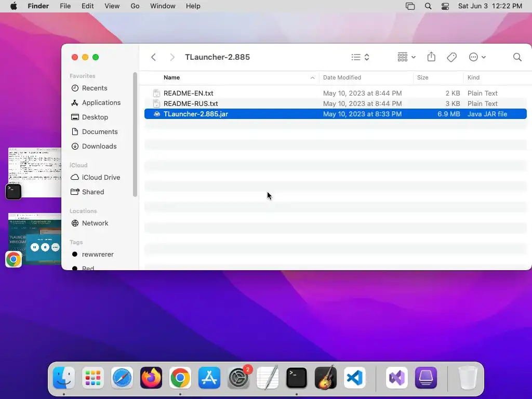Open Visual Studio Code from the Dock
Image resolution: width=532 pixels, height=399 pixels.
(x=354, y=378)
